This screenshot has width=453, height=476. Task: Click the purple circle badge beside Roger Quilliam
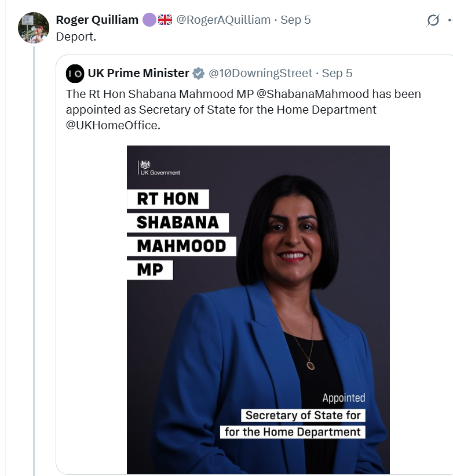click(x=149, y=20)
